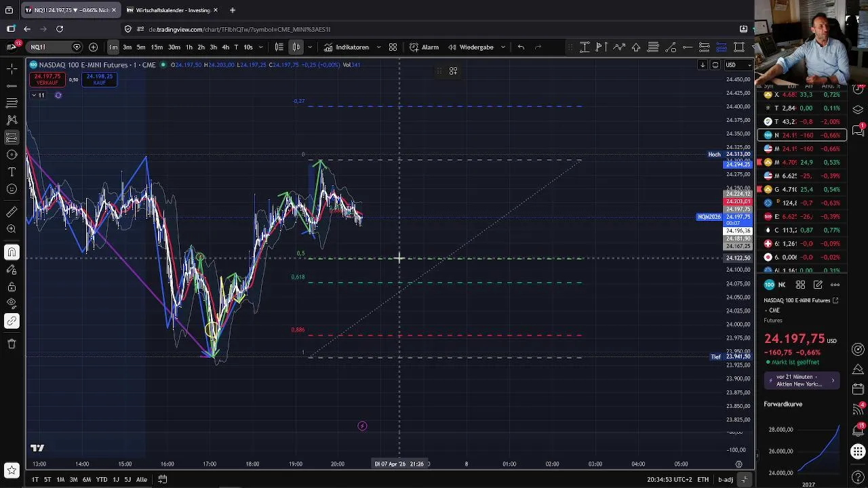Select the flag marker drawing favorite
Screen dimensions: 868x488
(601, 47)
